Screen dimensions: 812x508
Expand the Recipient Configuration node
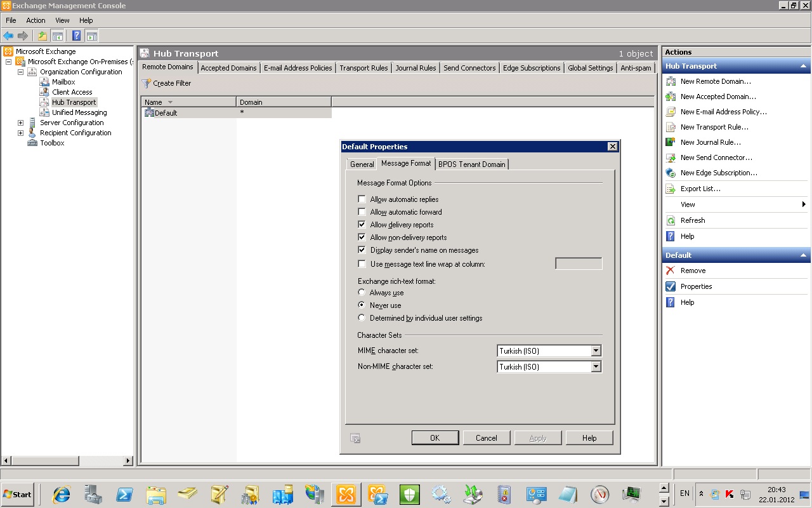tap(20, 133)
